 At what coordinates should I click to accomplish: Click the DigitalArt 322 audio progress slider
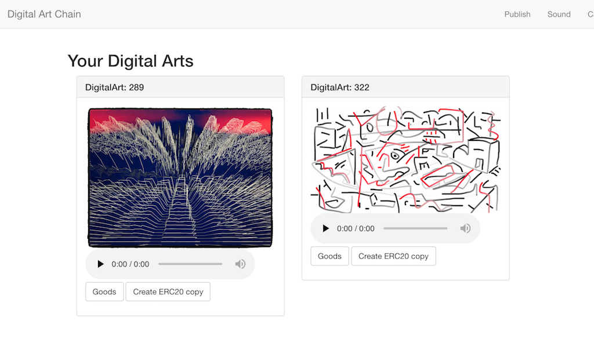(x=415, y=229)
